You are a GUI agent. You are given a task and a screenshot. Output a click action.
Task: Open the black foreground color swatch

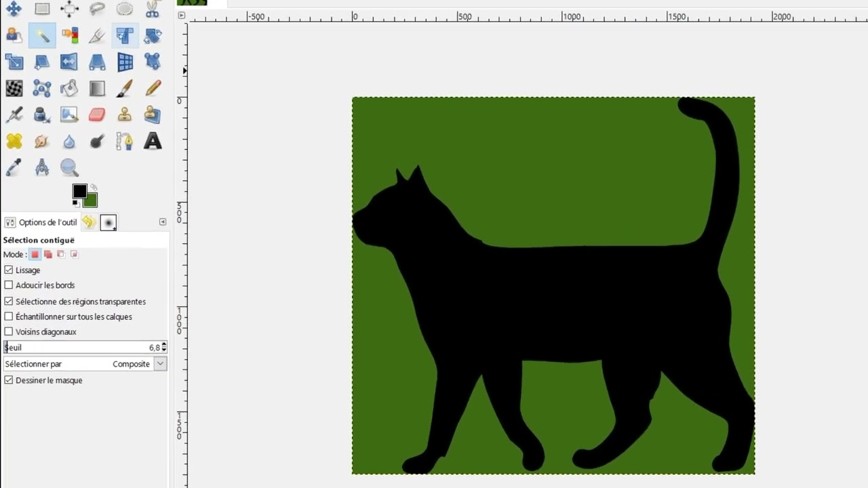click(x=79, y=190)
